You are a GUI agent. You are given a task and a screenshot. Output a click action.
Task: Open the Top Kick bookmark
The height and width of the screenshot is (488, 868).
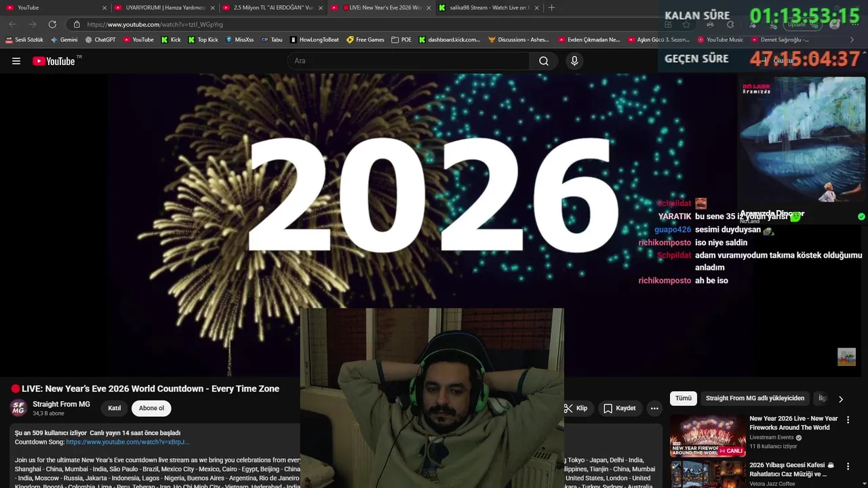203,40
